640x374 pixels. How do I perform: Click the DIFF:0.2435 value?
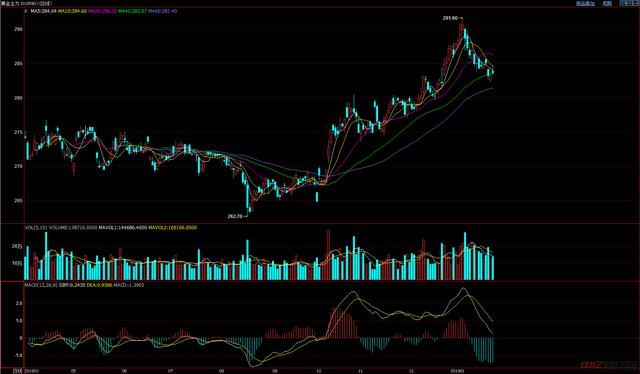click(72, 285)
